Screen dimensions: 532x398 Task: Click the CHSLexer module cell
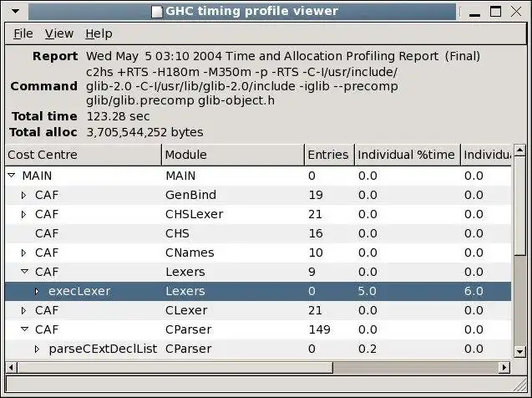[195, 214]
